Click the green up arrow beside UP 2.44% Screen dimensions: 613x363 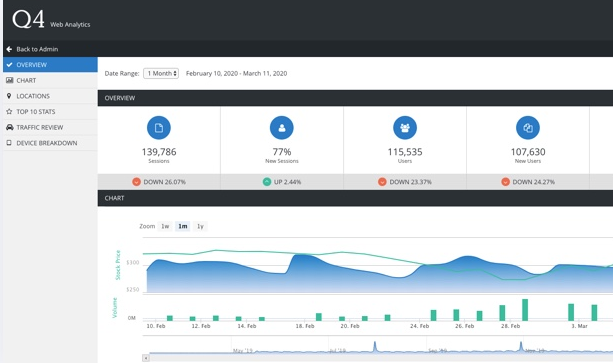pyautogui.click(x=267, y=182)
